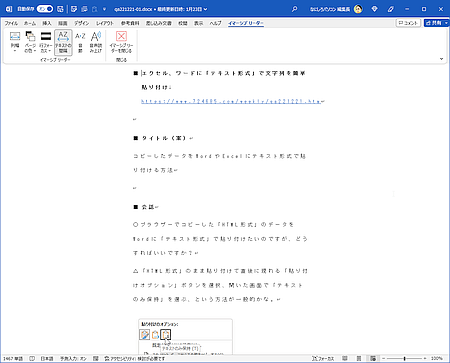Click the proofing book icon in status bar
The height and width of the screenshot is (363, 450).
(x=32, y=359)
